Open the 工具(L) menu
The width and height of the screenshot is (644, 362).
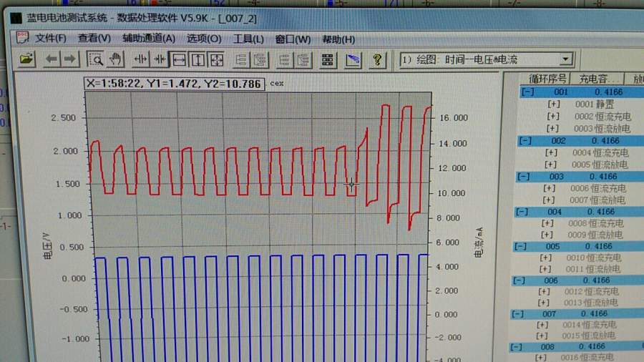tap(248, 39)
